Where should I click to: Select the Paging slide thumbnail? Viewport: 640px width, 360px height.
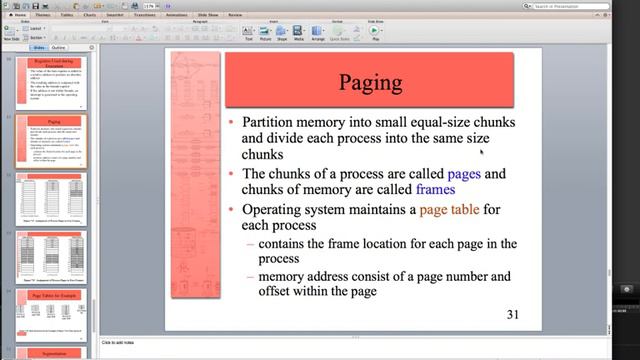(51, 141)
